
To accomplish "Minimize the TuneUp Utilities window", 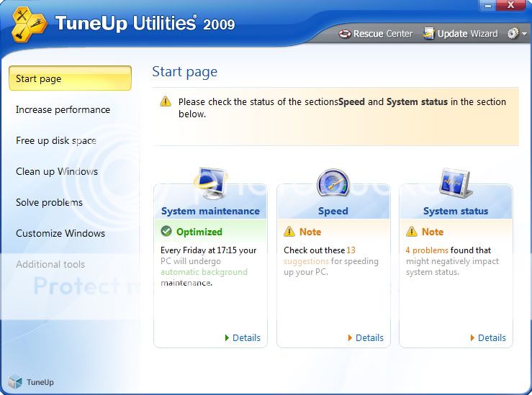I will tap(488, 5).
